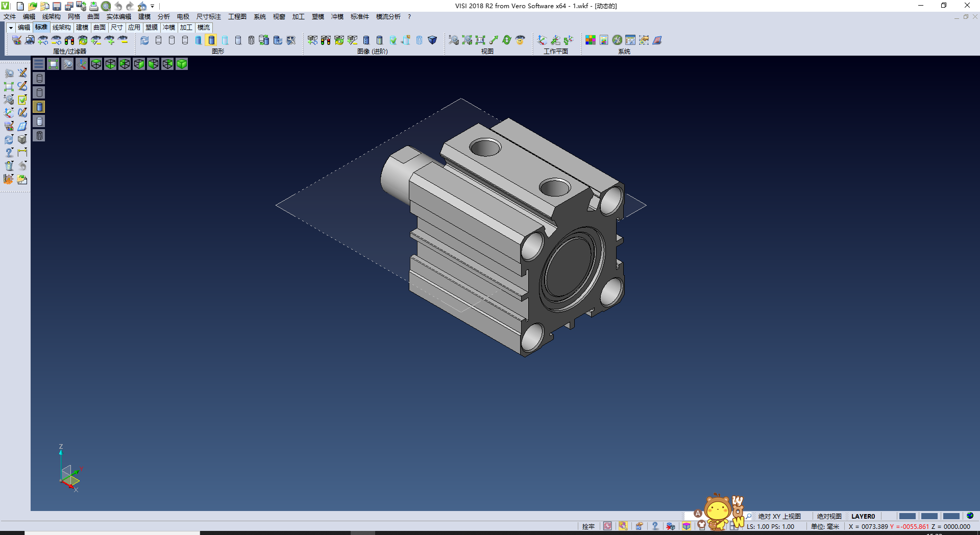Click the Save disk icon
This screenshot has height=535, width=980.
pyautogui.click(x=57, y=6)
